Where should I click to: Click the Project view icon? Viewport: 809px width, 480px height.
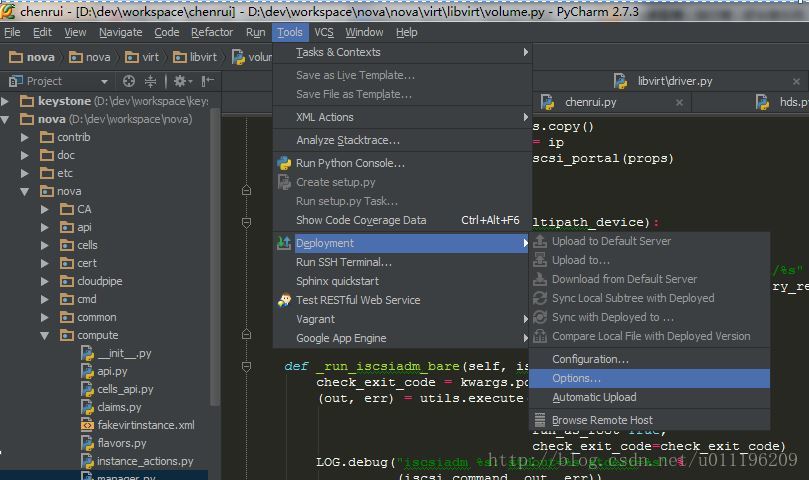coord(15,81)
